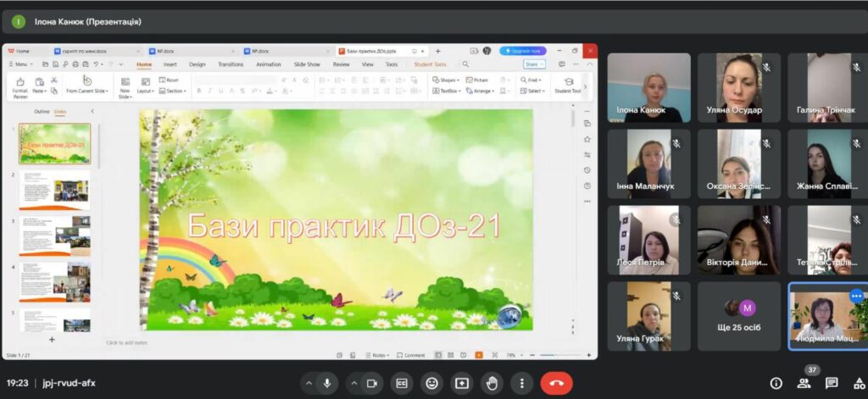Click the Format Painter tool
This screenshot has width=868, height=399.
(19, 86)
